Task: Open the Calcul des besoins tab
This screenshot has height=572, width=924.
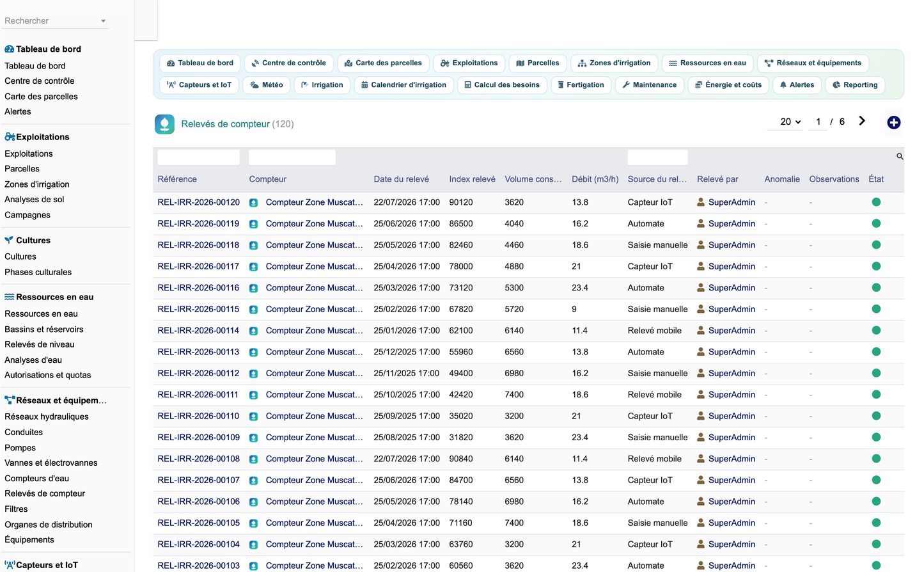Action: (502, 85)
